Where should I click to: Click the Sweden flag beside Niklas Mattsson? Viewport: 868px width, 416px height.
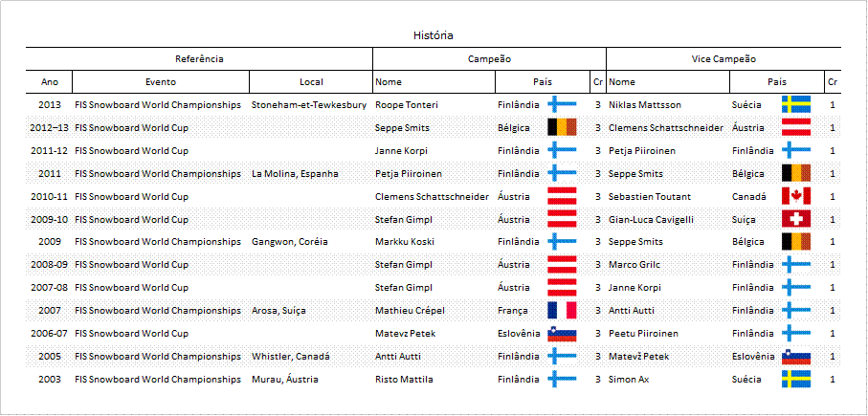796,104
